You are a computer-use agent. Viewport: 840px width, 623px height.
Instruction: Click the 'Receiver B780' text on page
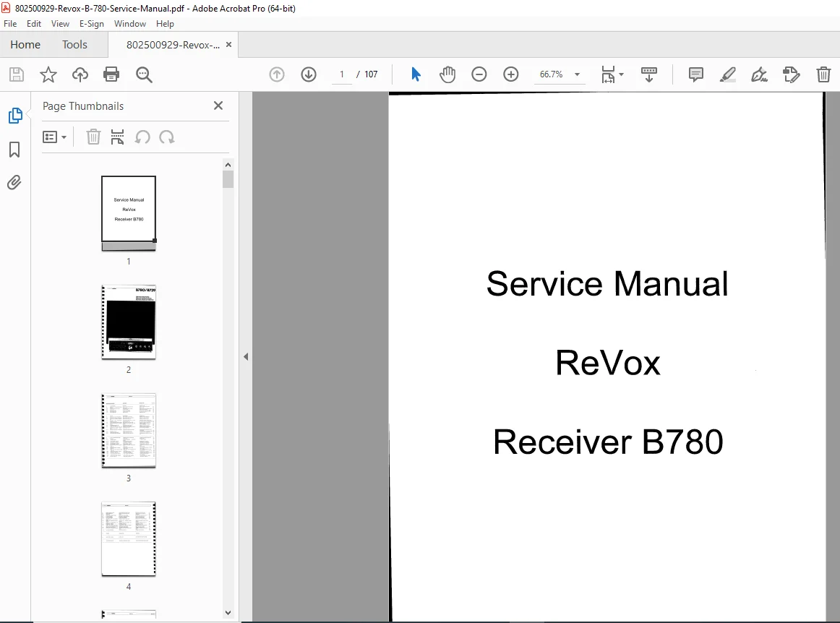(608, 442)
